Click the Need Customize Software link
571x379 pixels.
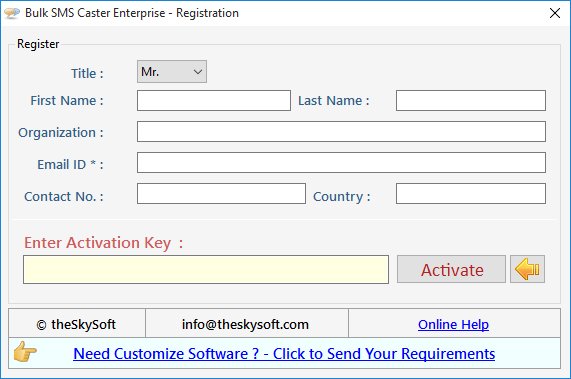tap(284, 354)
